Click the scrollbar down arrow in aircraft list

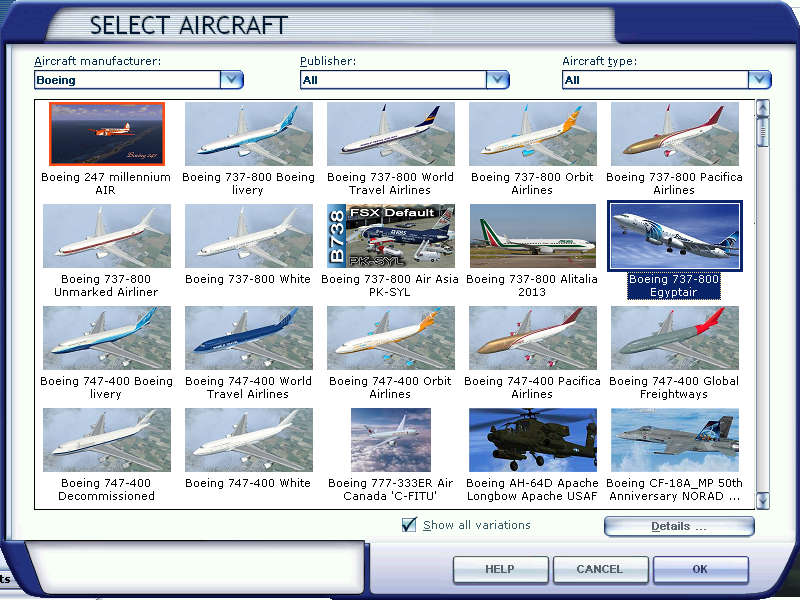tap(763, 500)
